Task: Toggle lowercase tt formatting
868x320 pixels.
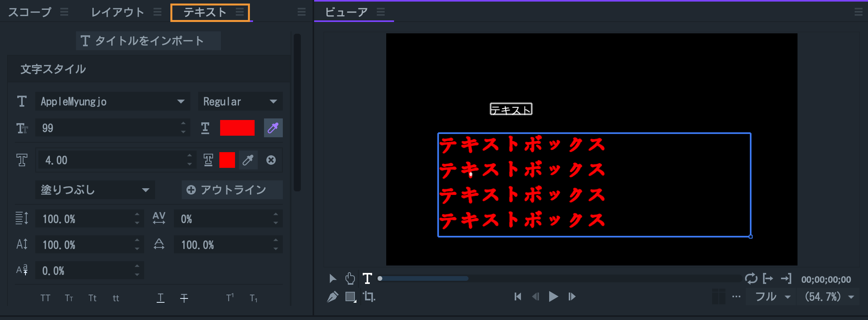Action: point(116,298)
